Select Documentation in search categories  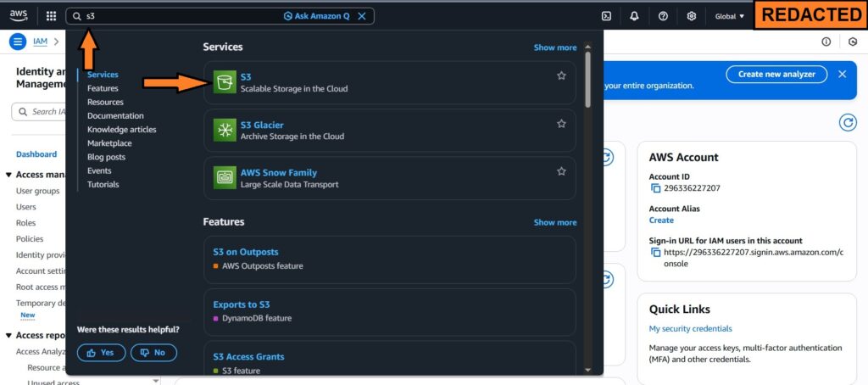[x=115, y=116]
